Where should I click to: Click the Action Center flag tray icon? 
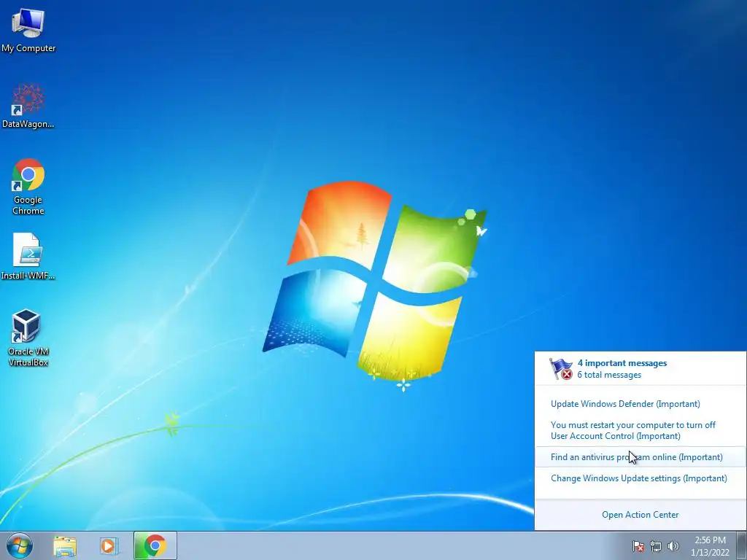(x=638, y=546)
